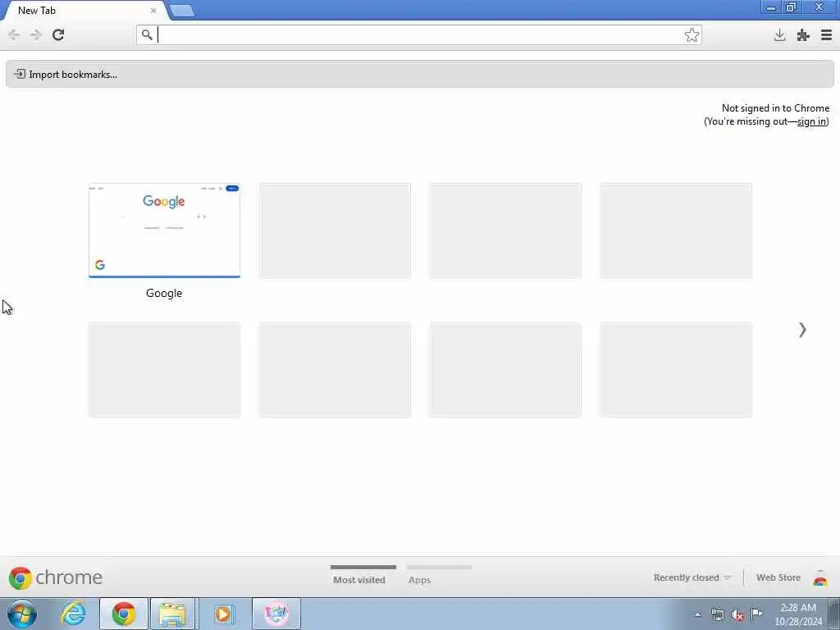The width and height of the screenshot is (840, 630).
Task: Click the magnifier icon in the address bar
Action: tap(147, 34)
